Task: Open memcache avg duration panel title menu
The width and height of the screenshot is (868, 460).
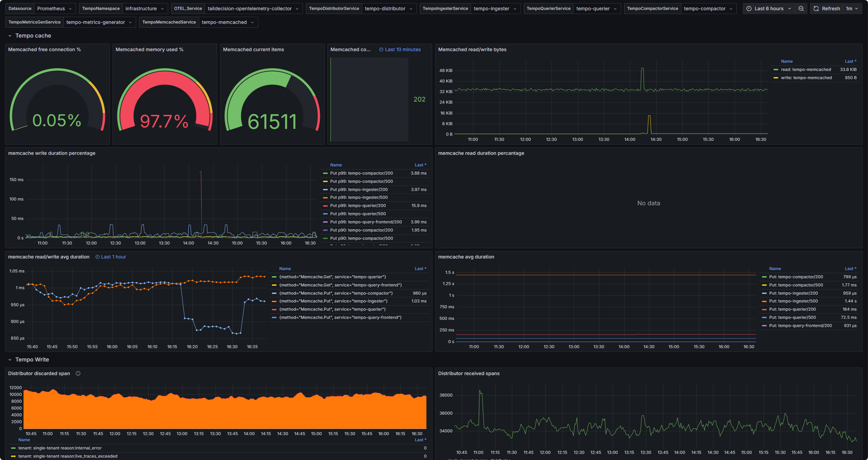Action: (x=466, y=257)
